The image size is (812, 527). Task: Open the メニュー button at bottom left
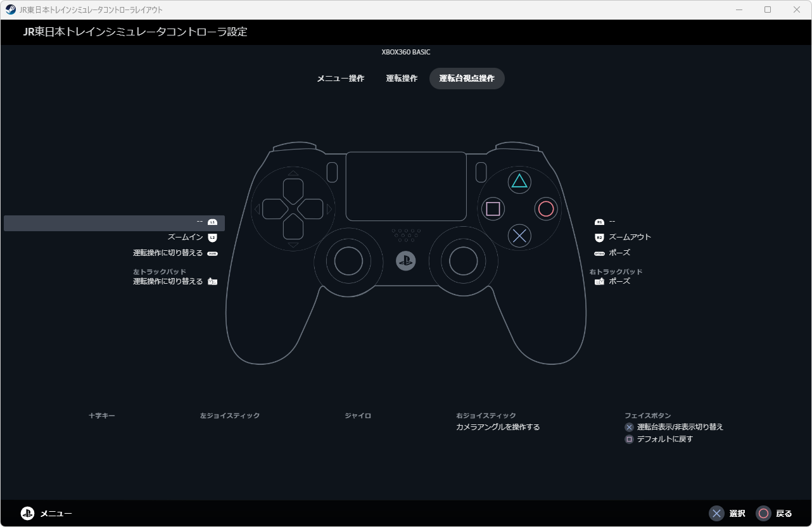pos(47,514)
